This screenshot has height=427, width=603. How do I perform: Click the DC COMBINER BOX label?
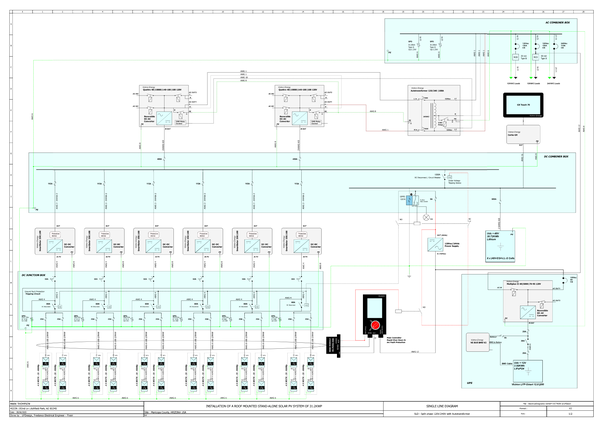click(556, 157)
